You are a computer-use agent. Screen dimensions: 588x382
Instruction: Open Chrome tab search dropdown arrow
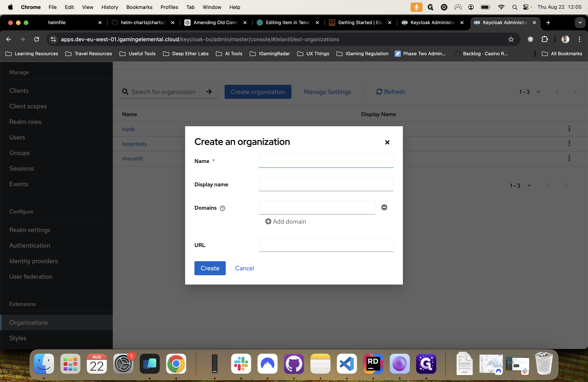(580, 23)
